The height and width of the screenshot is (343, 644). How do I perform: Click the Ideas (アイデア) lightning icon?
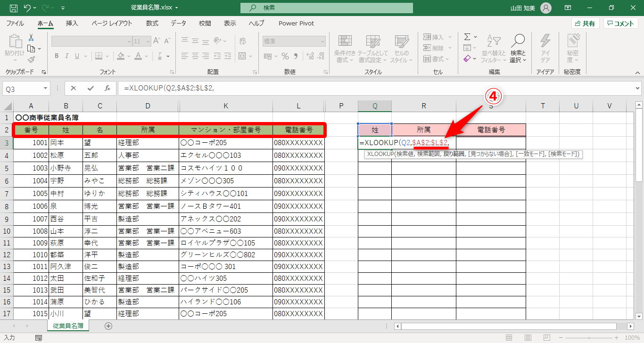pyautogui.click(x=545, y=49)
